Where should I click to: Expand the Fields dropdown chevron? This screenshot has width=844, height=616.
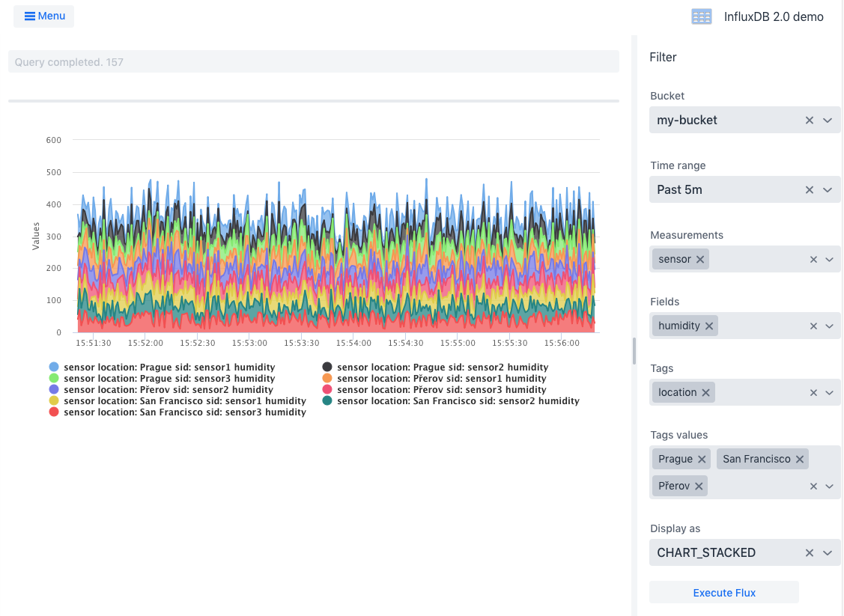coord(830,326)
